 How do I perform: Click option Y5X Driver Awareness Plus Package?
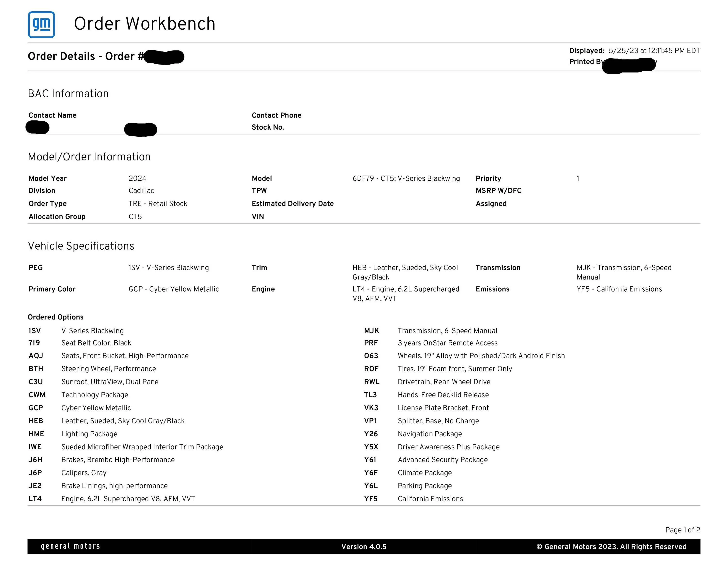click(x=432, y=447)
